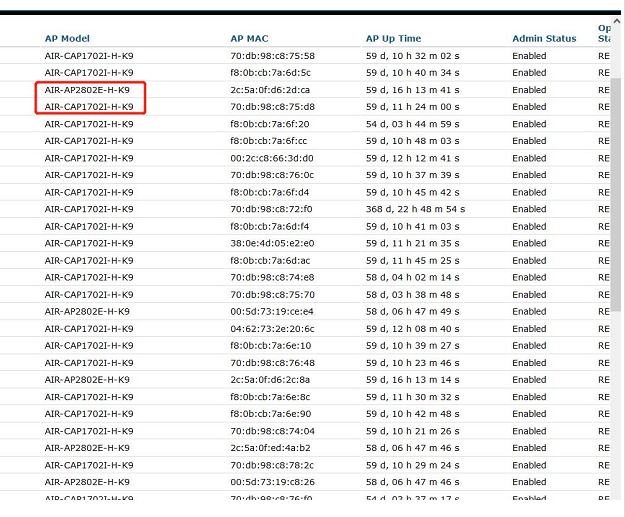Select MAC address 70:db:98:c8:76:48

[273, 363]
